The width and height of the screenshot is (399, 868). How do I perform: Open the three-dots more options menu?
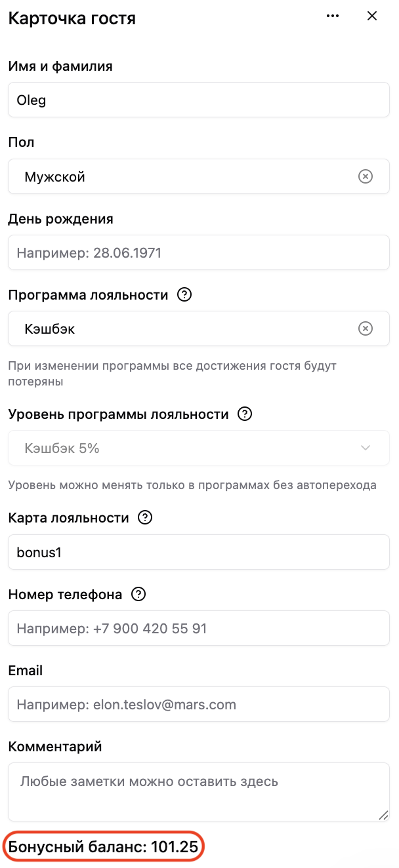tap(333, 16)
